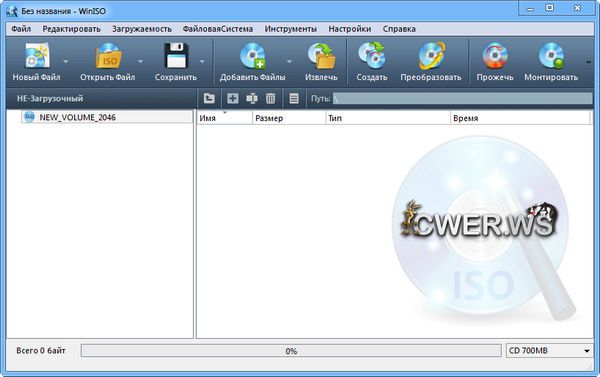Open the Новый Файл dropdown arrow

click(x=66, y=61)
